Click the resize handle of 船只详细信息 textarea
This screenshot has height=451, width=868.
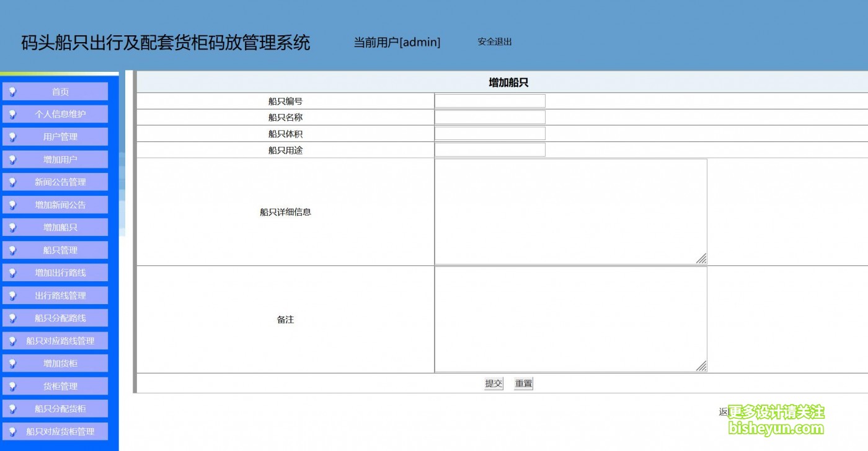coord(701,258)
